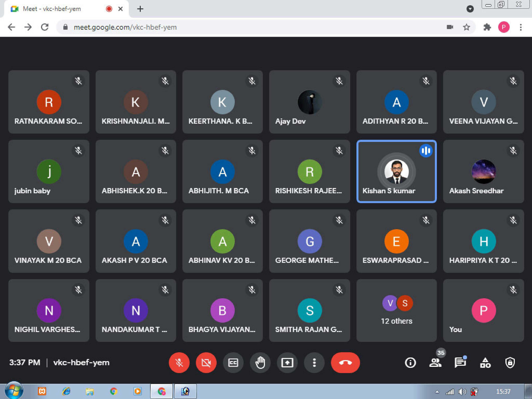Screen dimensions: 532x399
Task: Open the dropdown arrow circle in the tab strip
Action: point(470,9)
